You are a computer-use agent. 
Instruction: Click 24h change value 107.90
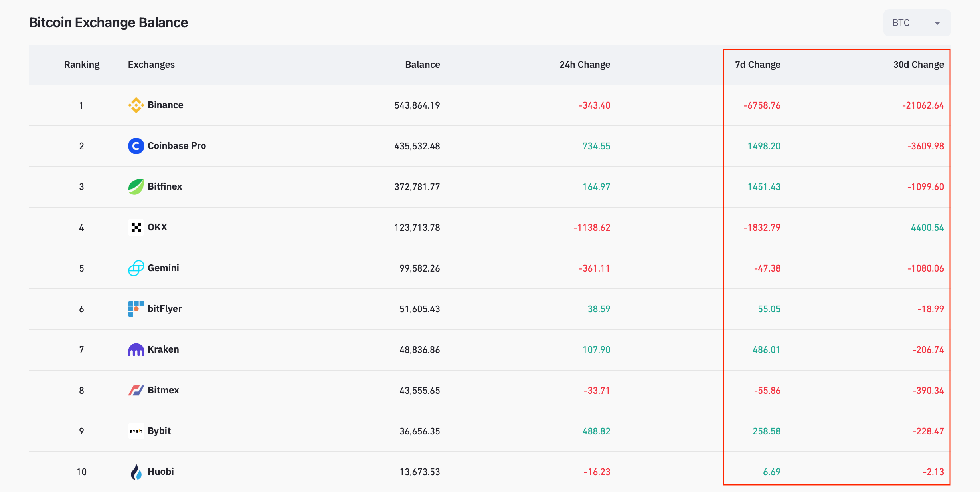[597, 350]
